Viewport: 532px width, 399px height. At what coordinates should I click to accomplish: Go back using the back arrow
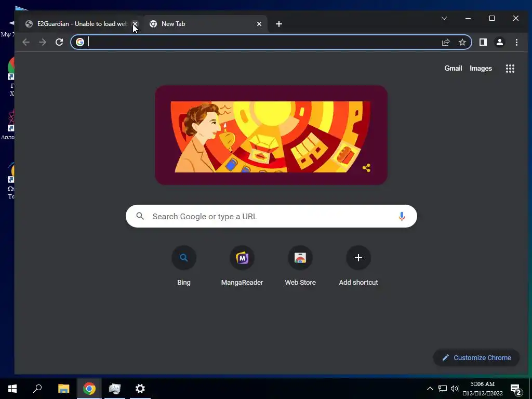point(26,42)
